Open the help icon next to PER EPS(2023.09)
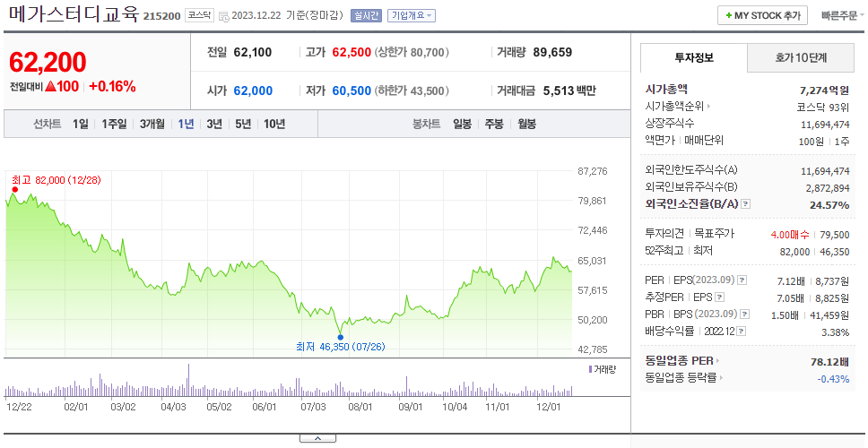The height and width of the screenshot is (448, 868). coord(742,280)
